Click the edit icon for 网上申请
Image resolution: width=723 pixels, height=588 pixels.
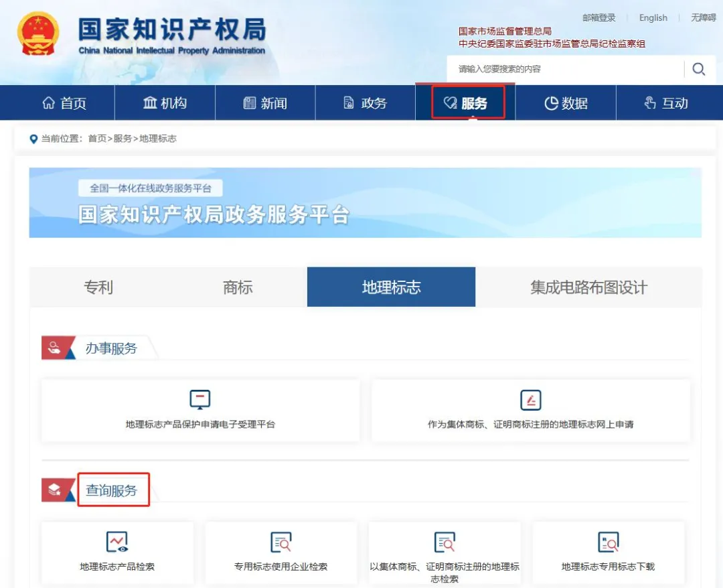[x=531, y=400]
